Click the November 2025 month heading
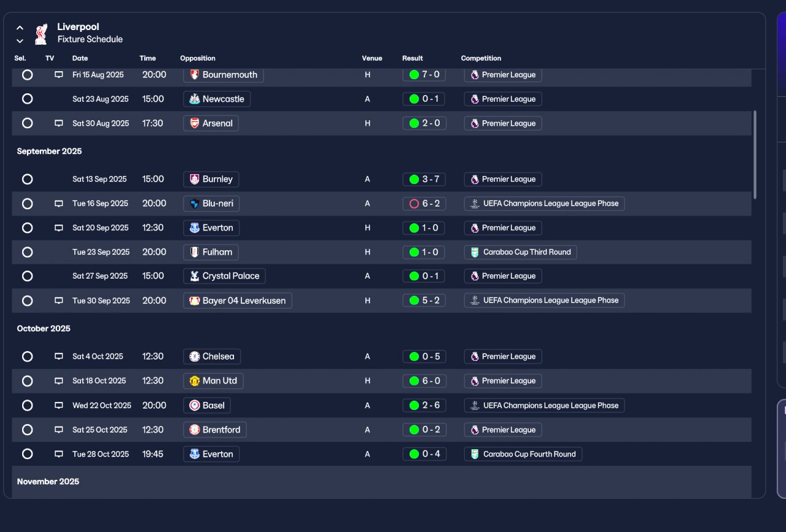786x532 pixels. 48,482
